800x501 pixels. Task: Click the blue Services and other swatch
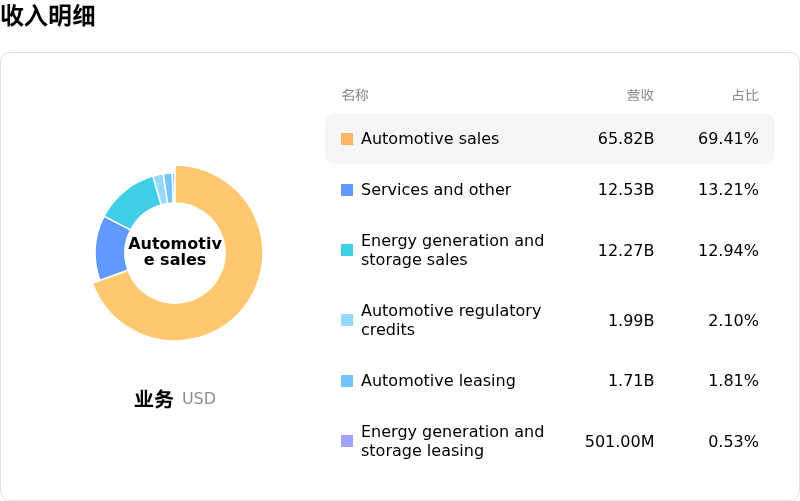[x=347, y=190]
